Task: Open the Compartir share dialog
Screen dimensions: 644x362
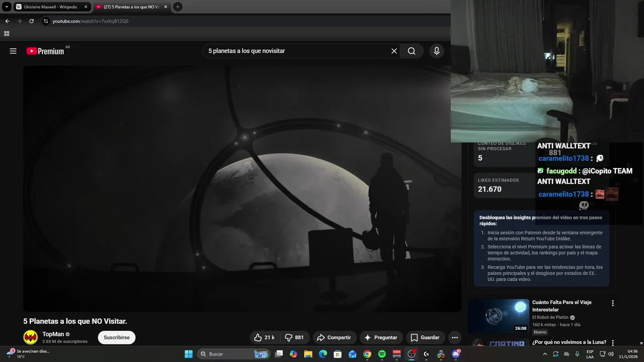Action: 334,337
